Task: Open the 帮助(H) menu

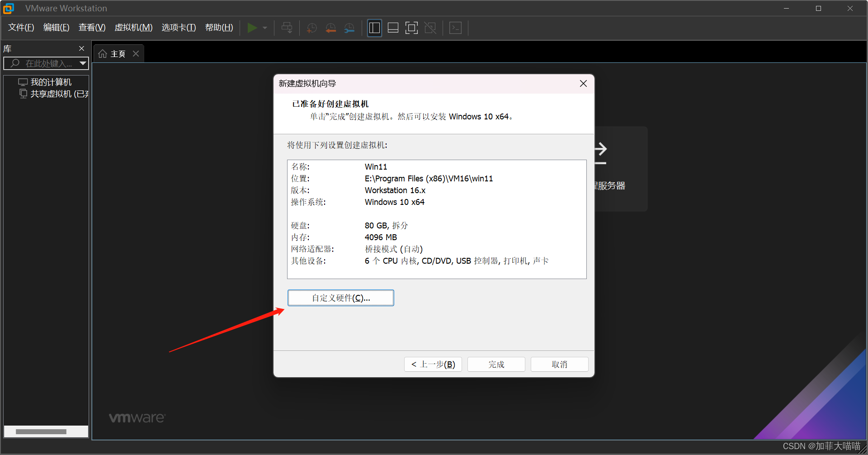Action: click(x=219, y=28)
